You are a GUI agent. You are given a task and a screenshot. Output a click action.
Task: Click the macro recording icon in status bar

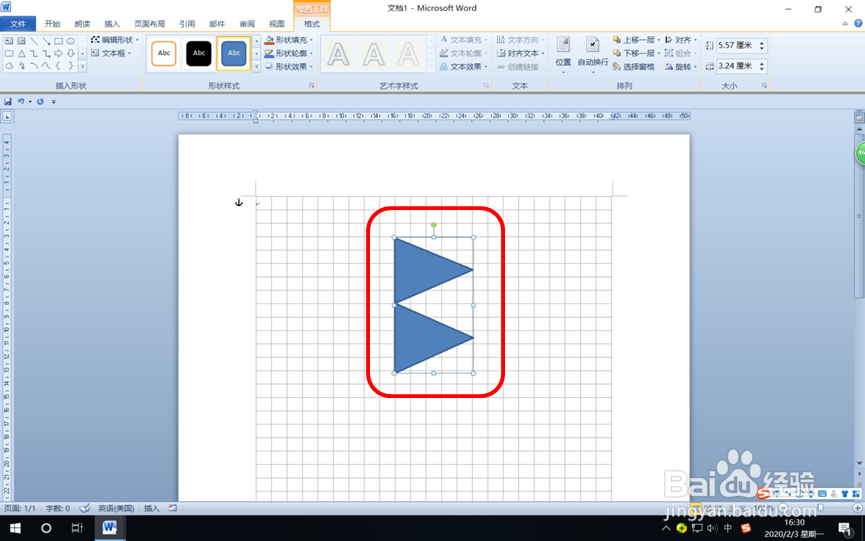[173, 508]
